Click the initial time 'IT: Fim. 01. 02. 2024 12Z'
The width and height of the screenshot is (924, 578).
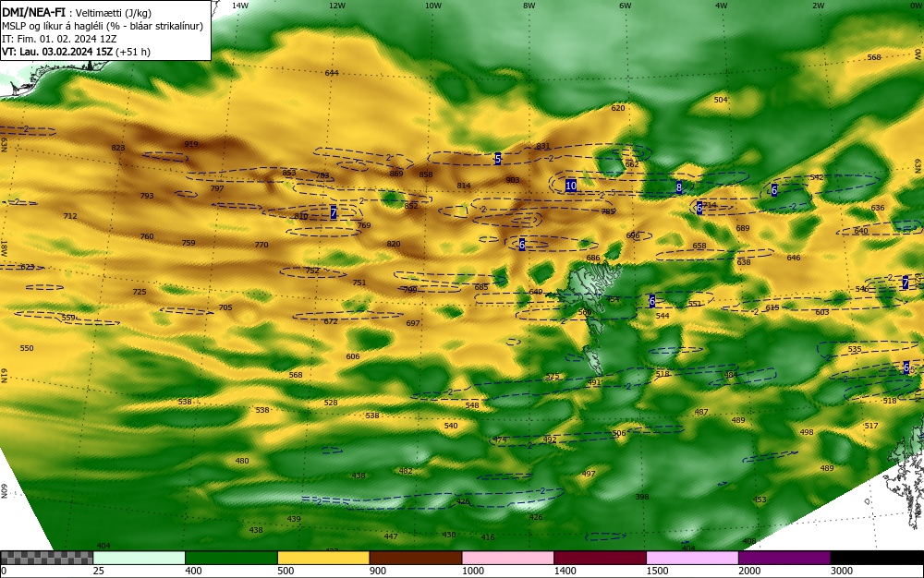tap(59, 39)
